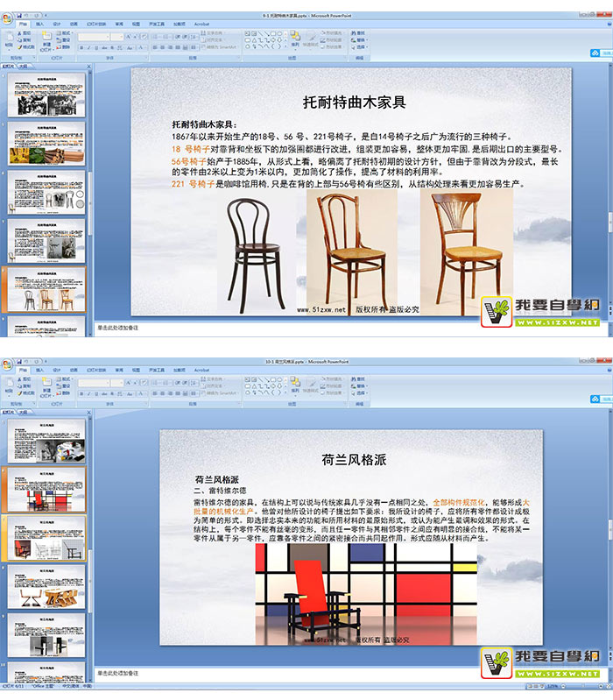The width and height of the screenshot is (613, 700).
Task: Click Delete (删除) slide in the top window
Action: (63, 47)
